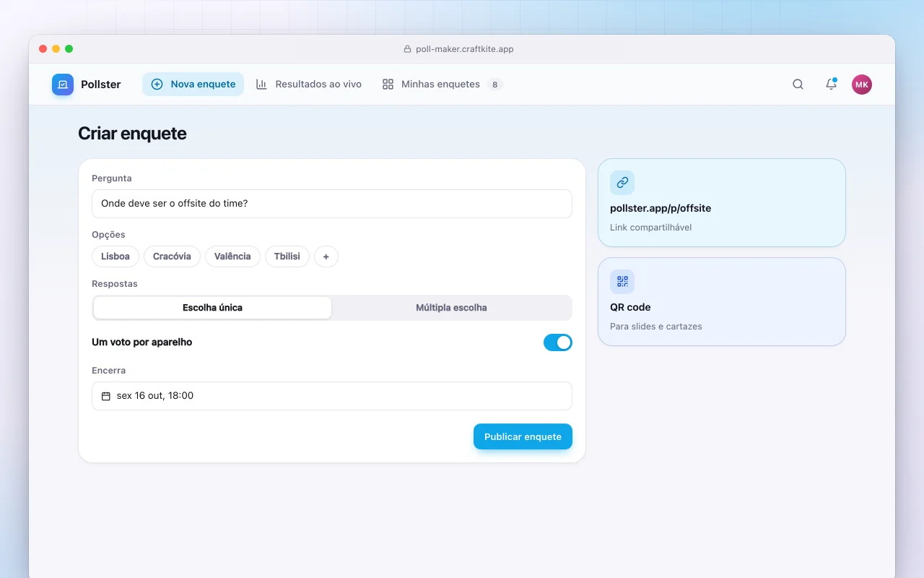This screenshot has height=578, width=924.
Task: Click the lock icon in address bar
Action: point(407,49)
